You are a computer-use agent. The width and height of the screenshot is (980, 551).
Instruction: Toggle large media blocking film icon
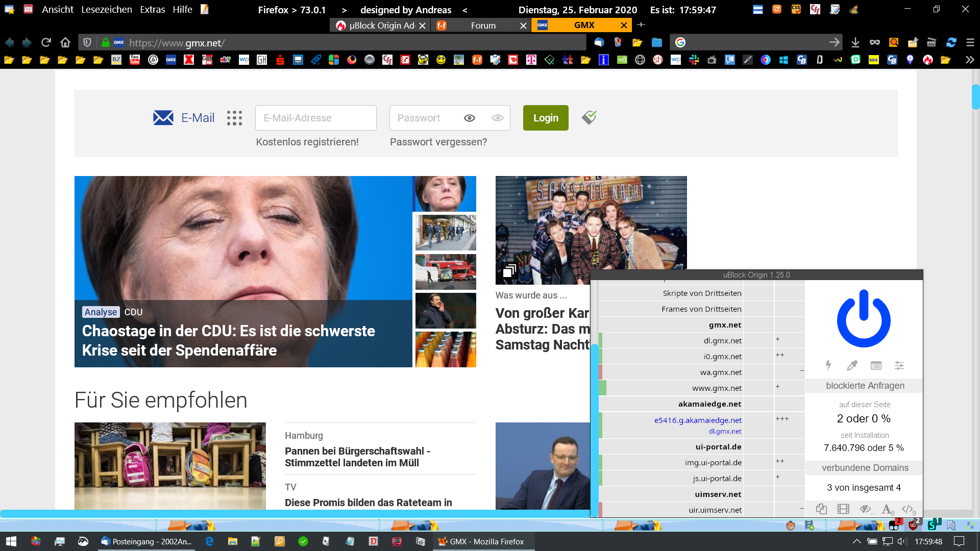pos(843,509)
